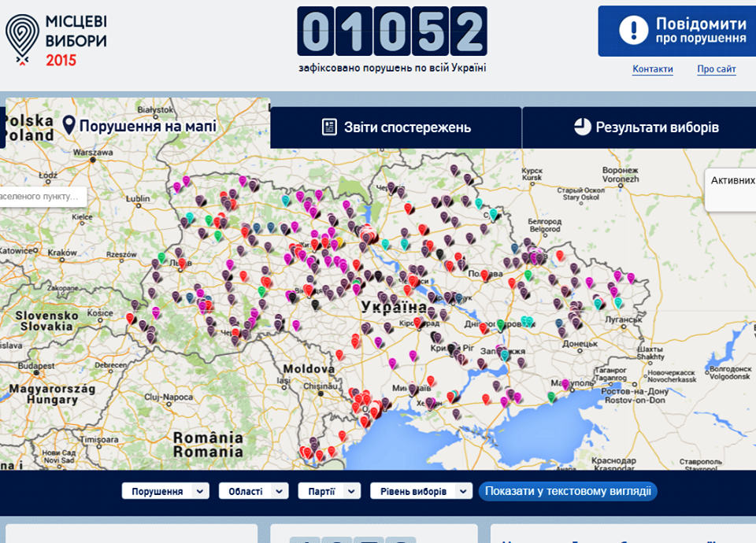Click the населеного пункту search field

pos(43,197)
